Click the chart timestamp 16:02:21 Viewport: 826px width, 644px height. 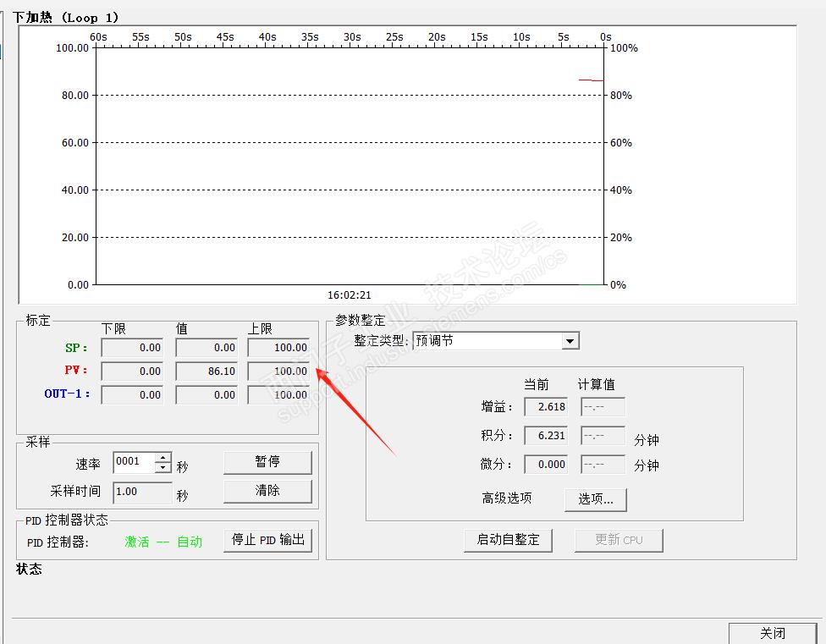click(x=350, y=294)
